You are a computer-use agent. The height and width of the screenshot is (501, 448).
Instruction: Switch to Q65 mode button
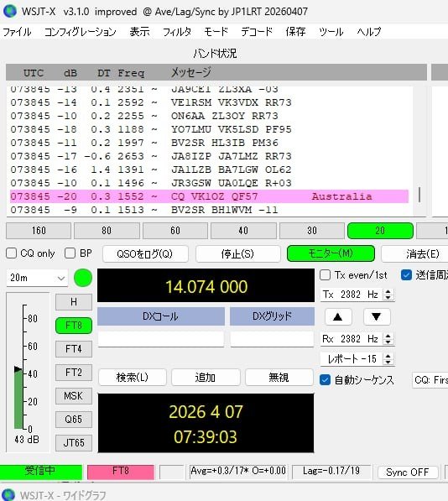(x=74, y=420)
